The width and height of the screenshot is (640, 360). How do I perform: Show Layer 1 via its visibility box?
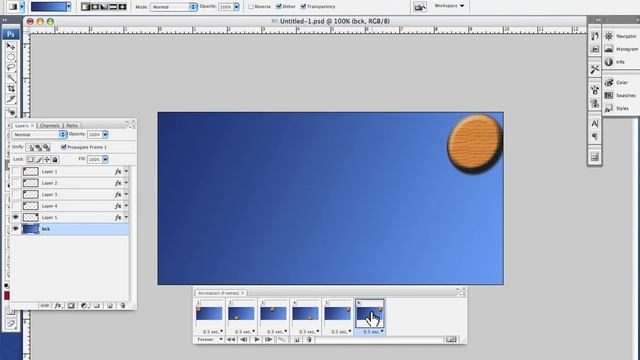point(16,171)
